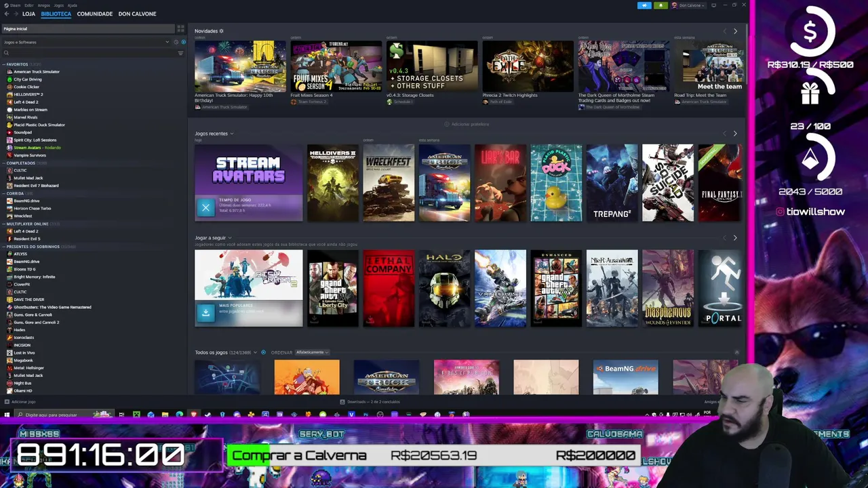
Task: Switch to grid collections view icon
Action: 180,28
